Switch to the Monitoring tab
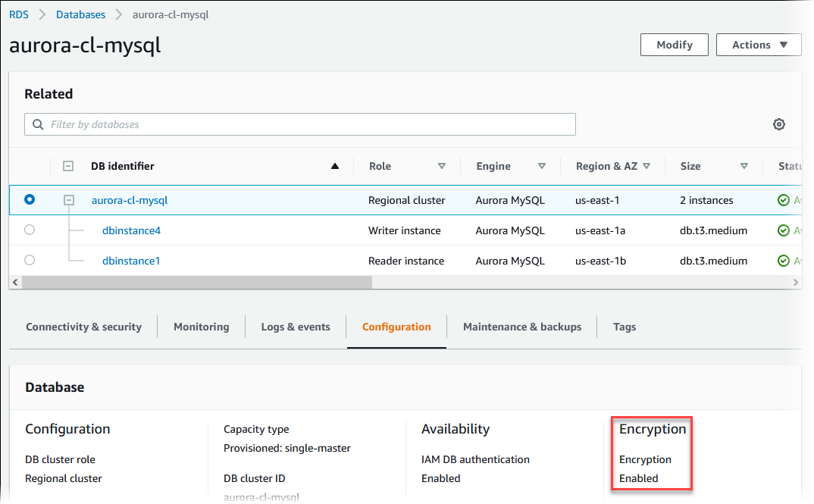Screen dimensions: 814x504 pos(201,327)
